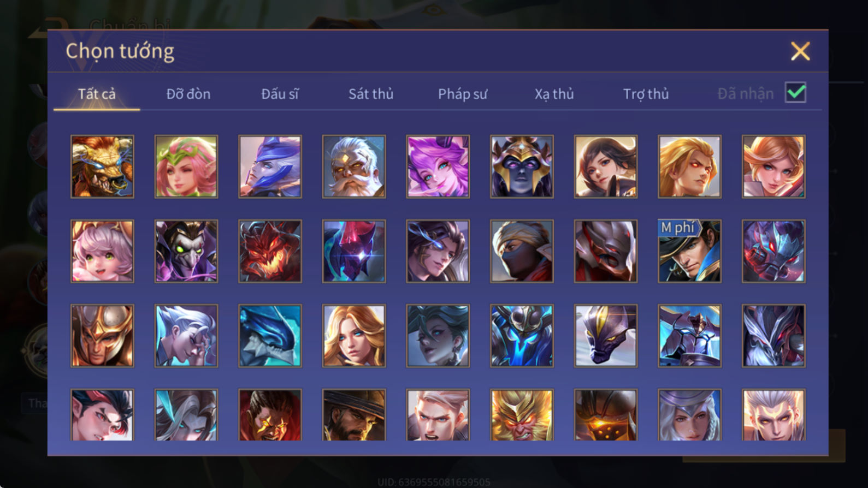This screenshot has height=488, width=868.
Task: Switch to the 'Đỡ đòn' tab
Action: (x=188, y=94)
